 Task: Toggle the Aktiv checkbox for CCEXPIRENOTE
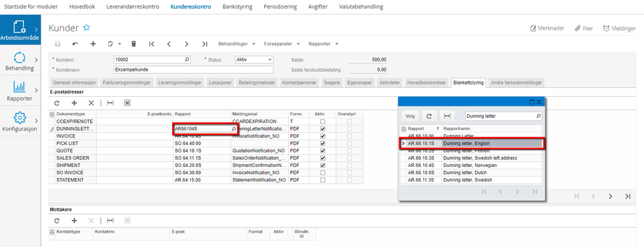322,122
